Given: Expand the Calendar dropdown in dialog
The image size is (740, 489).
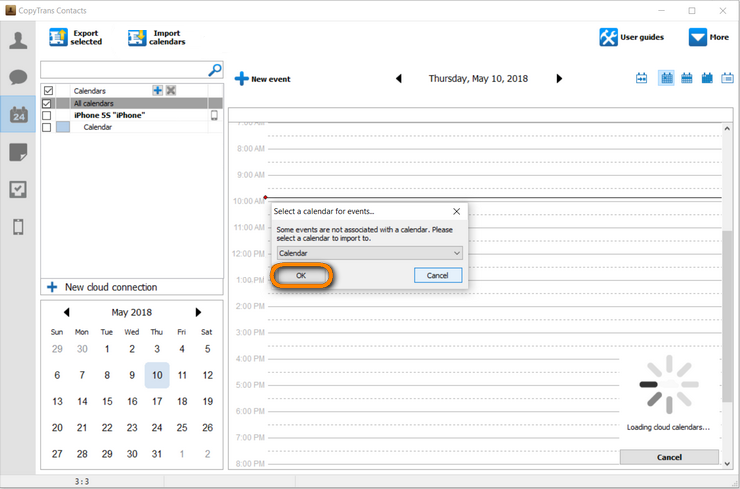Looking at the screenshot, I should click(x=457, y=253).
